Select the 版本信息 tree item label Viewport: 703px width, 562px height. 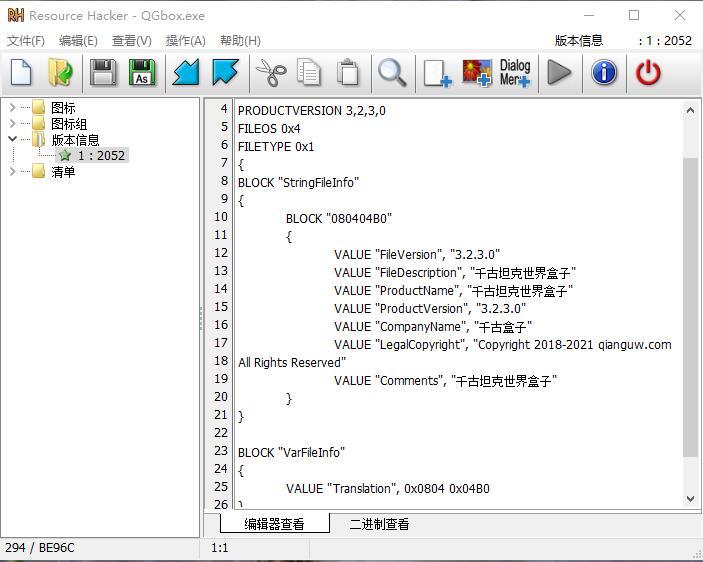[x=75, y=140]
